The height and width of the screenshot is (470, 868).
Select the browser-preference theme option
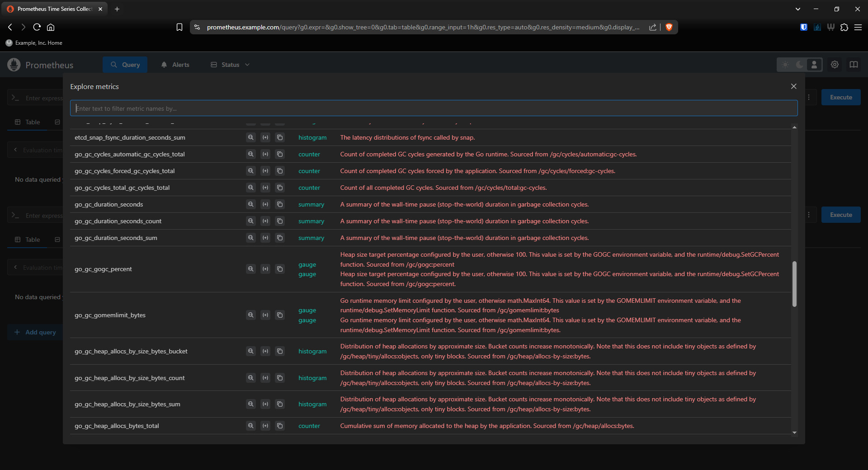tap(814, 65)
